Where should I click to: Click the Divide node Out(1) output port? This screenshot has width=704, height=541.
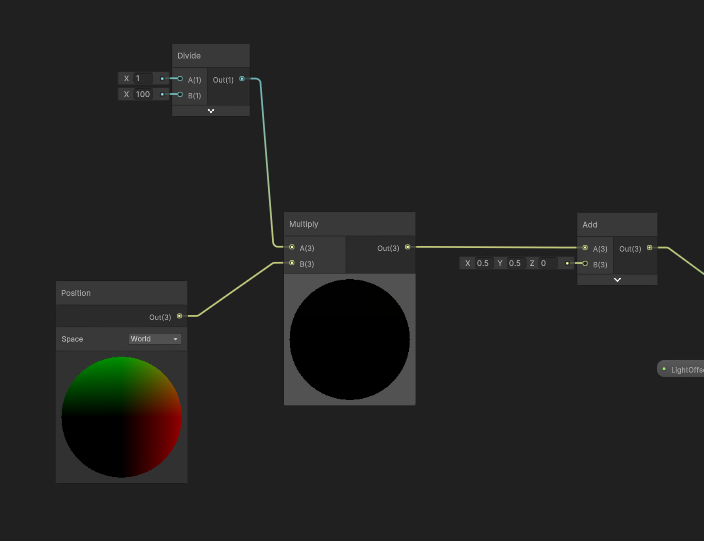click(x=242, y=79)
